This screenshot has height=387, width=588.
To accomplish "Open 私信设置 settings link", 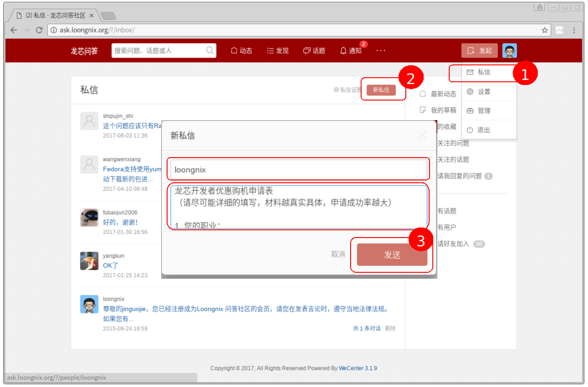I will 347,90.
